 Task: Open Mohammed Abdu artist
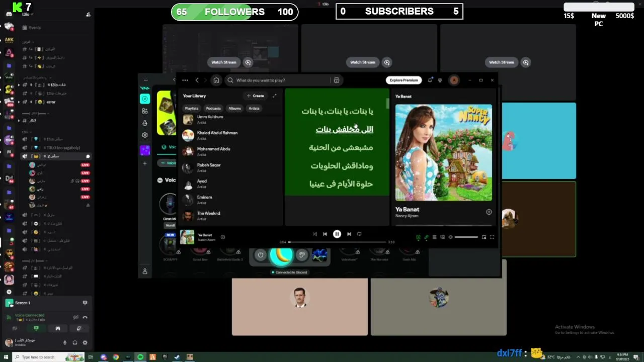point(230,151)
